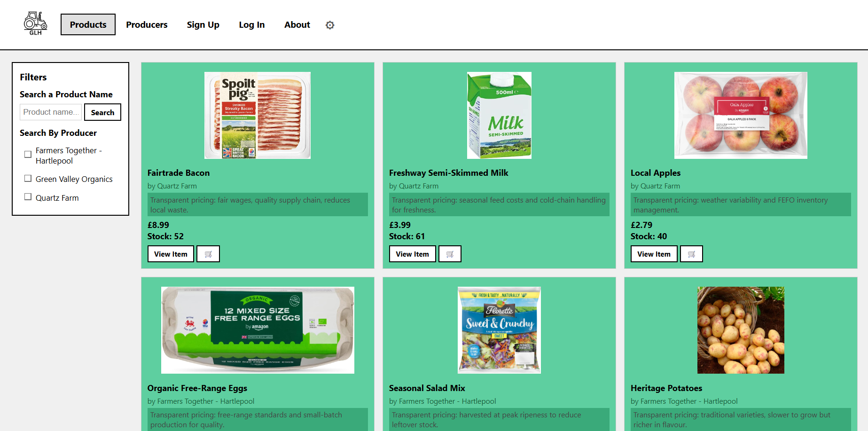View Item for Local Apples
The width and height of the screenshot is (868, 431).
click(654, 254)
